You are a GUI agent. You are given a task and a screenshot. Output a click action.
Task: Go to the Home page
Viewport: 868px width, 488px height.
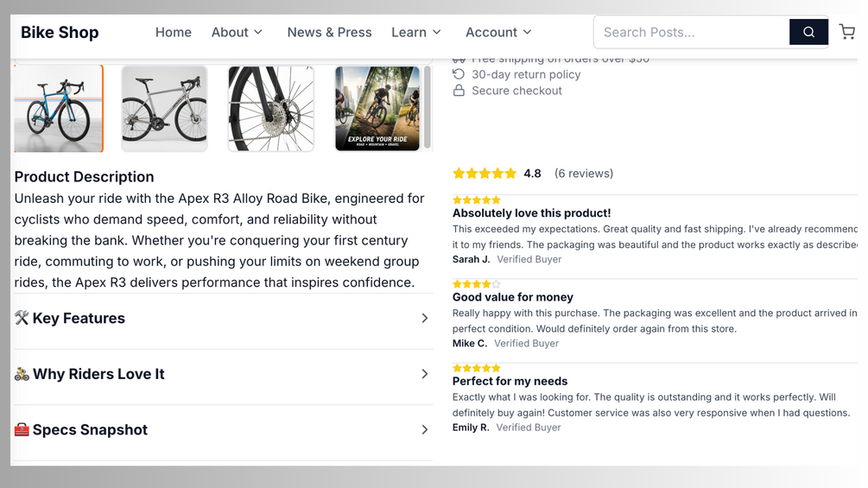(174, 32)
